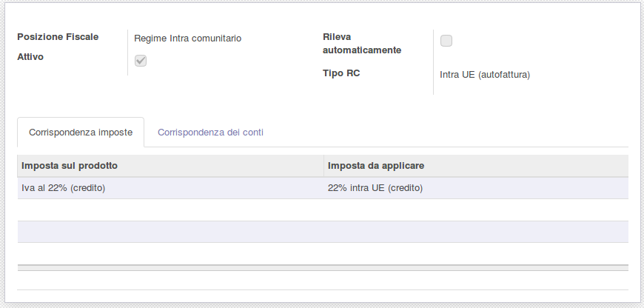Click the Rileva automaticamente label
This screenshot has height=308, width=644.
[x=362, y=44]
